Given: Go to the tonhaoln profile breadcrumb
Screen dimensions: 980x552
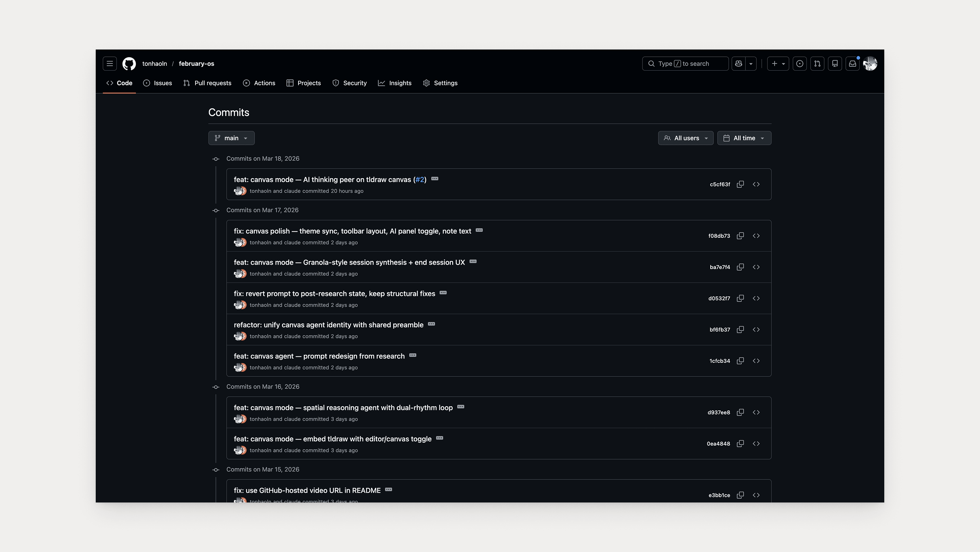Looking at the screenshot, I should click(155, 63).
